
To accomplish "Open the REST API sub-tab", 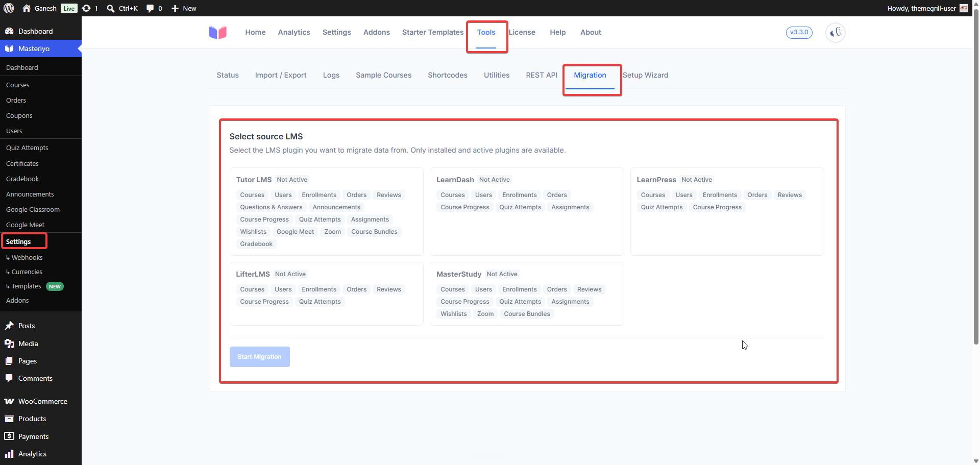I will coord(542,75).
